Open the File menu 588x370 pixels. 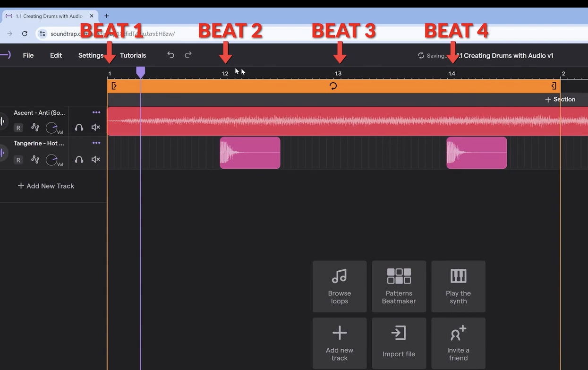coord(28,55)
